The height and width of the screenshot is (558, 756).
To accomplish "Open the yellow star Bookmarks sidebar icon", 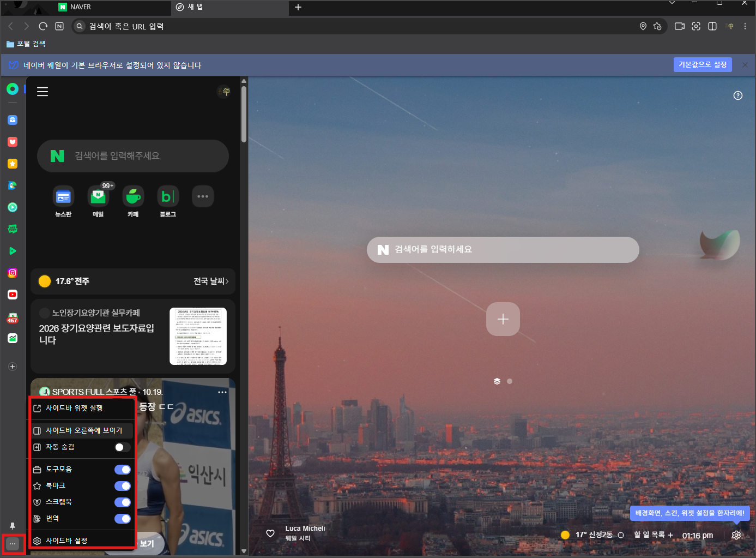I will (x=13, y=164).
